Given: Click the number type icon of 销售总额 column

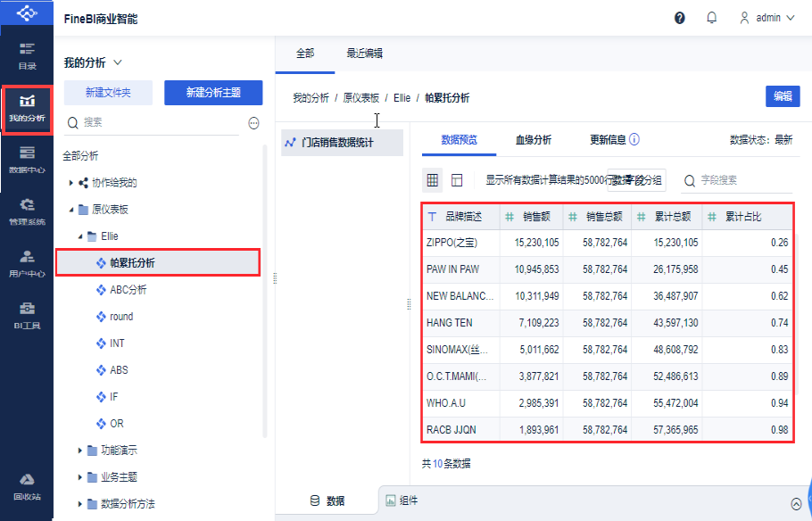Looking at the screenshot, I should [x=573, y=217].
